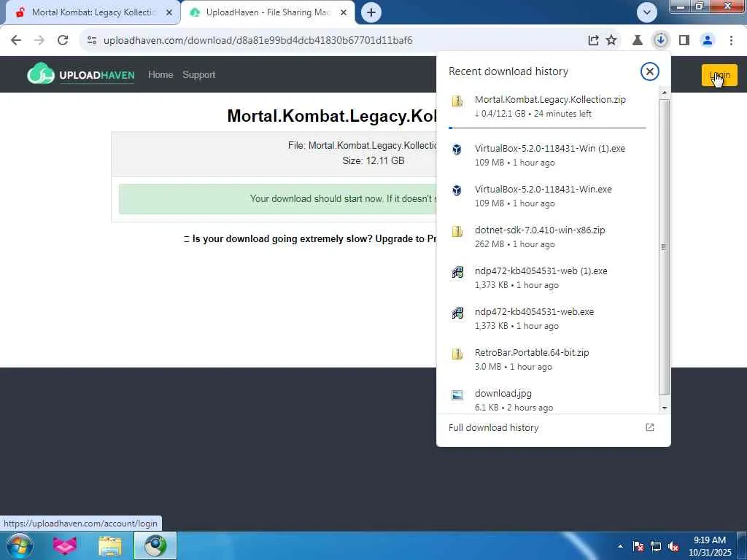Viewport: 747px width, 560px height.
Task: Open the network tray icon
Action: [656, 546]
